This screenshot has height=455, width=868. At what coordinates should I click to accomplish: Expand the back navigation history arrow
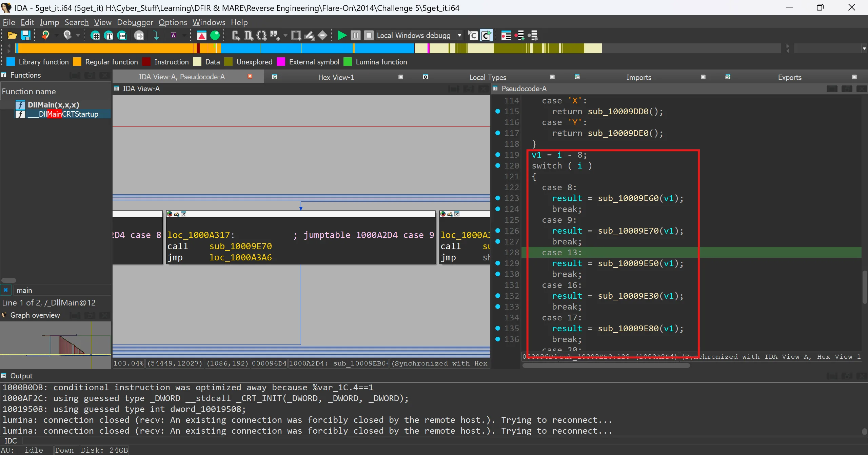tap(57, 35)
